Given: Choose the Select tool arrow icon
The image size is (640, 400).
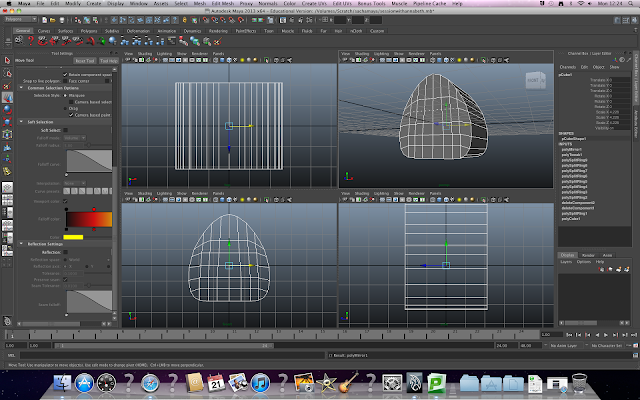Looking at the screenshot, I should tap(7, 61).
